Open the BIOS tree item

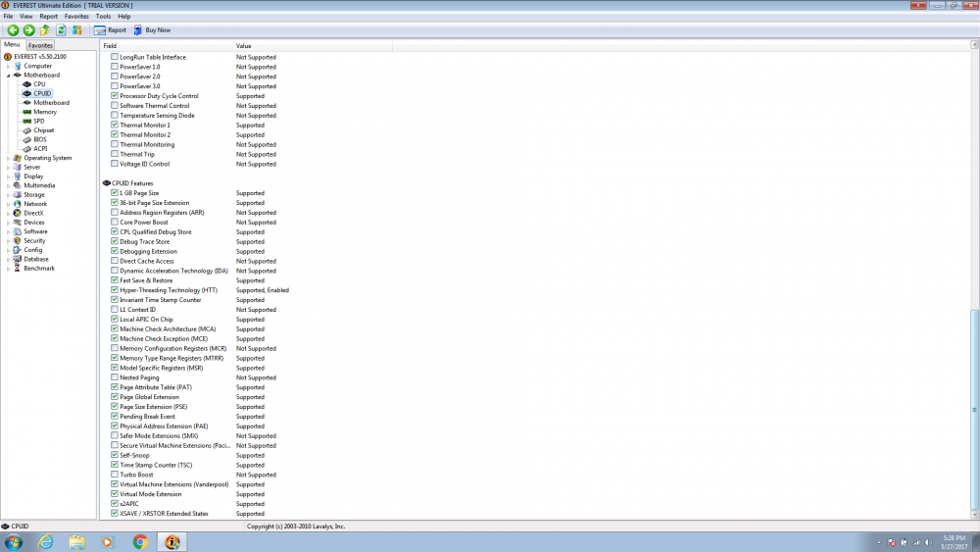coord(40,139)
